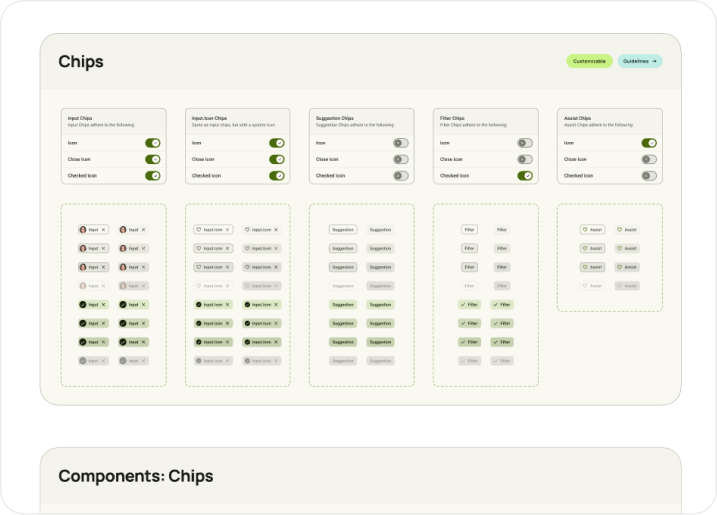Toggle Checked icon off in Input.Icon Chips

pyautogui.click(x=277, y=175)
